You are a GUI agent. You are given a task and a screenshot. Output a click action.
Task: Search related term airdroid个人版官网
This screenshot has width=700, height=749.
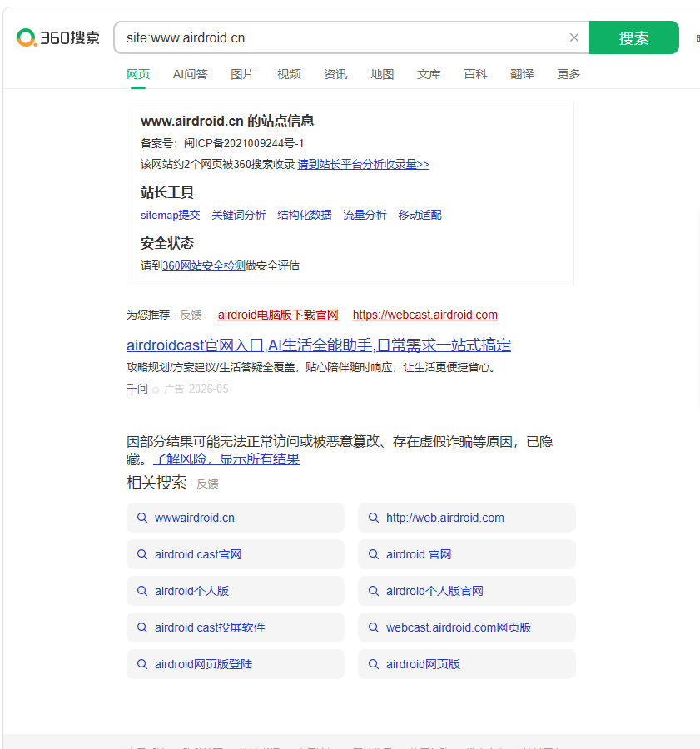coord(466,591)
